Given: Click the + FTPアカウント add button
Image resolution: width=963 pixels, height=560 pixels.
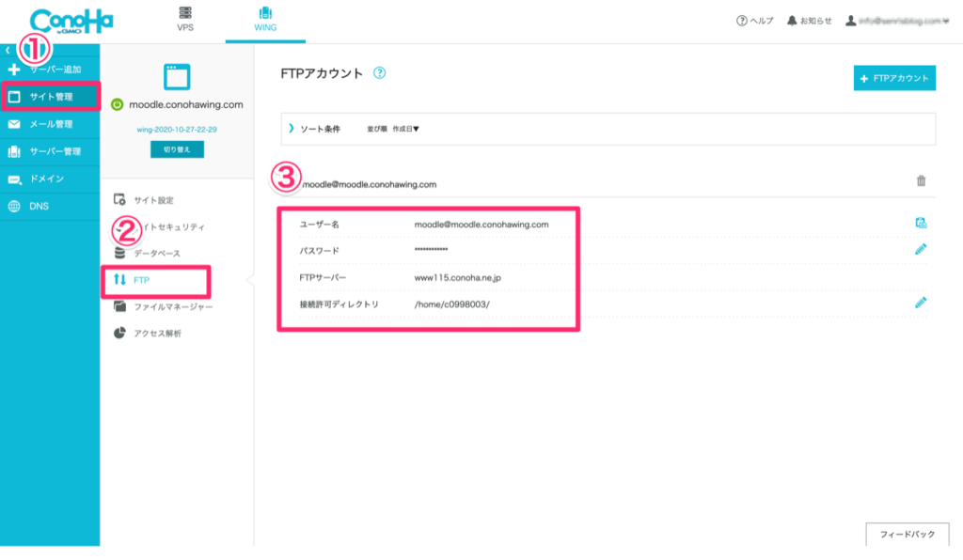Looking at the screenshot, I should [x=894, y=78].
